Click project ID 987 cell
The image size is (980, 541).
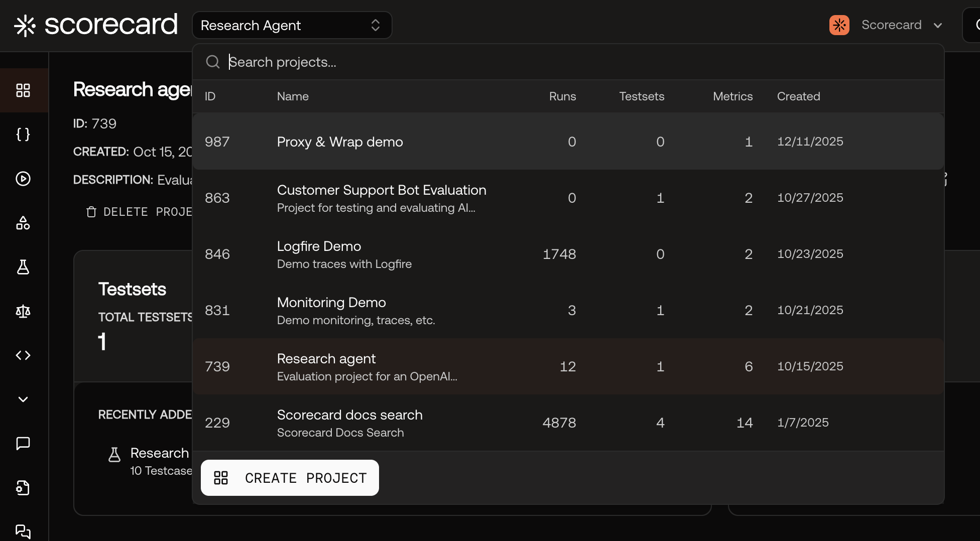[x=217, y=142]
